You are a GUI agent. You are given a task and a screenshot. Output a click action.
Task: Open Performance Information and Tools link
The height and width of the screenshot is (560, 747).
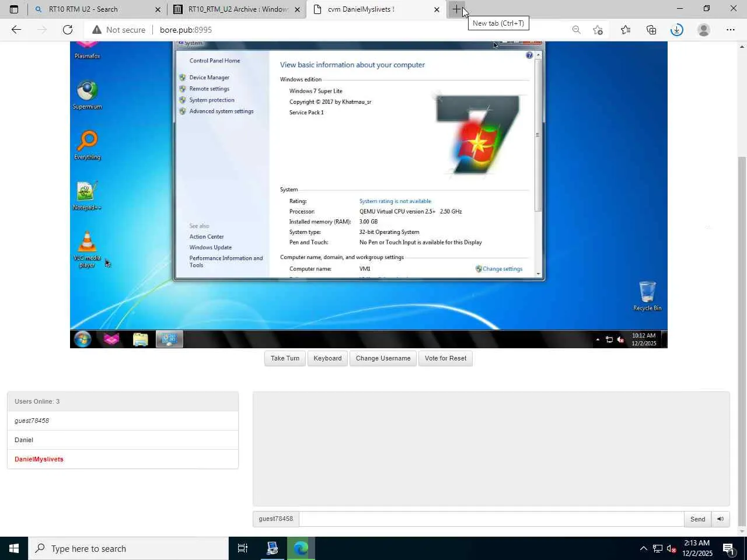226,261
